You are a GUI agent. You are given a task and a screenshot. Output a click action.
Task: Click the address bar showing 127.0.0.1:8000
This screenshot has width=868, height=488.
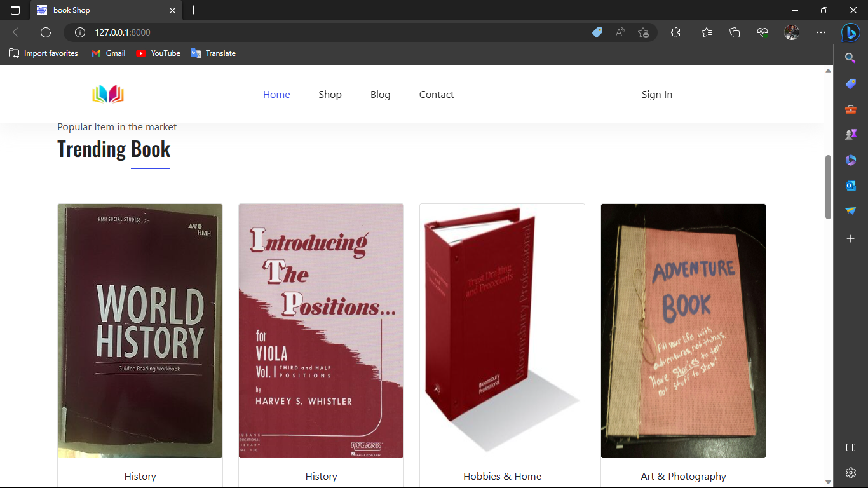(318, 32)
